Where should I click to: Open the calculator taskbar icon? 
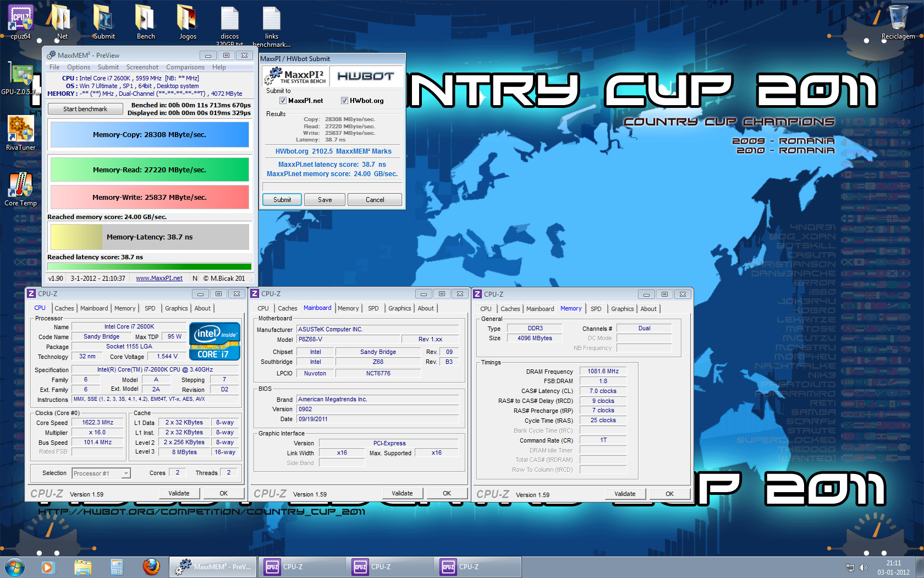click(117, 567)
